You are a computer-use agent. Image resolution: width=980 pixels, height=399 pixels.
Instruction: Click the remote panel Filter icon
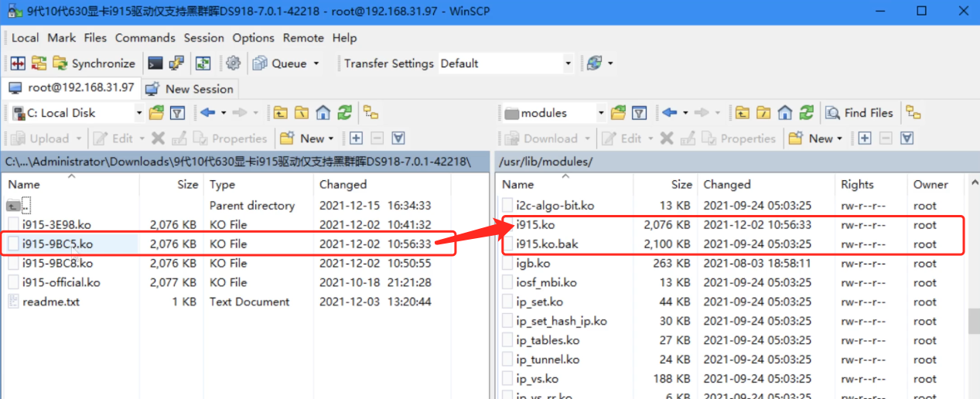(x=640, y=113)
